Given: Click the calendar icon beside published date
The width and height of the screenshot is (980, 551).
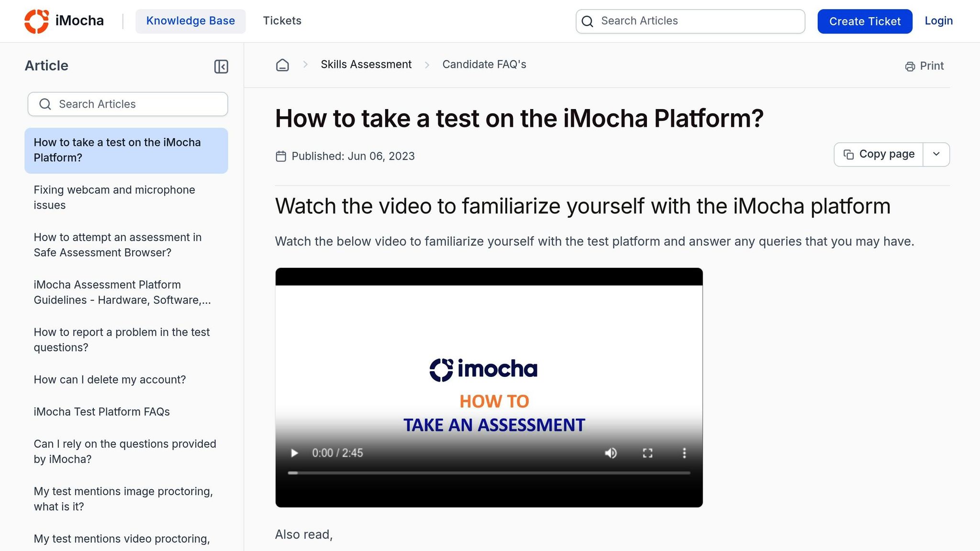Looking at the screenshot, I should pyautogui.click(x=281, y=156).
